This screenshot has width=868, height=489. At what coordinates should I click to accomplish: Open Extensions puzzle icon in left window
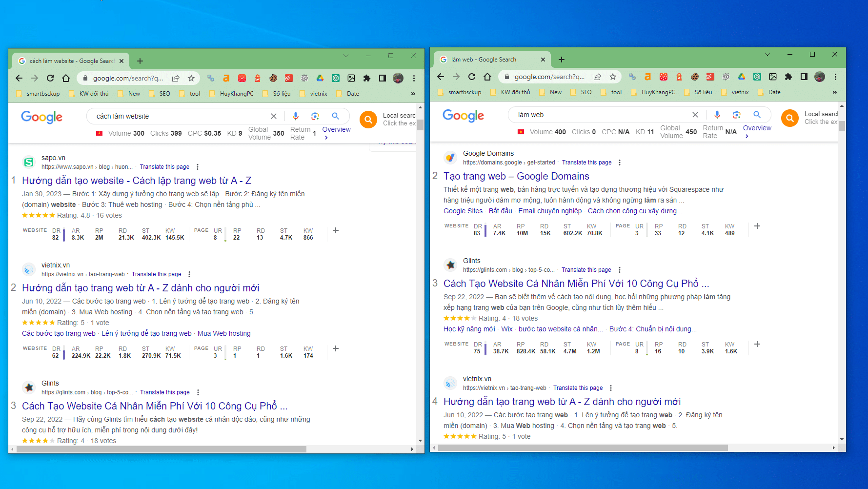click(367, 78)
